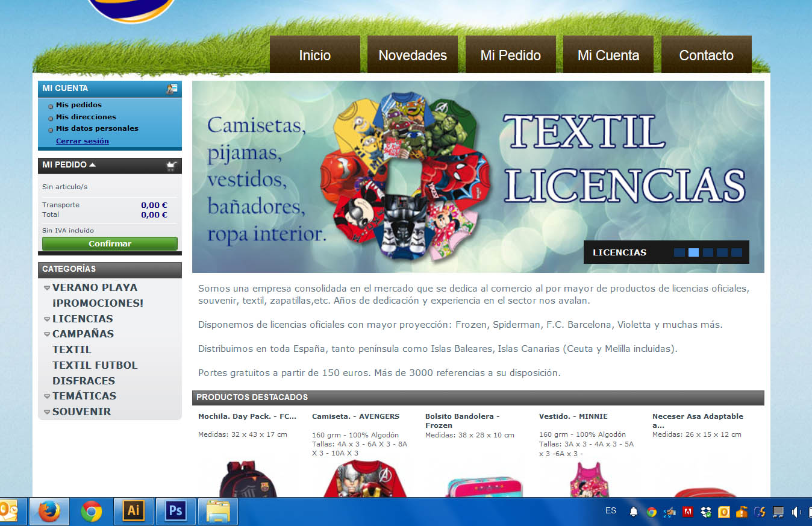The width and height of the screenshot is (812, 526).
Task: Select the third banner slide indicator
Action: click(x=708, y=252)
